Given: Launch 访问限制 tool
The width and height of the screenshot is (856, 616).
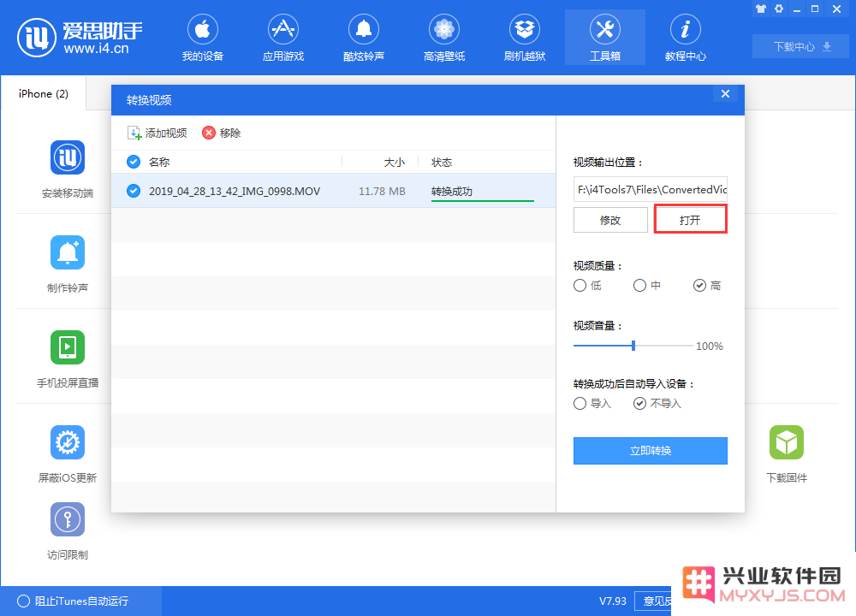Looking at the screenshot, I should pyautogui.click(x=67, y=531).
